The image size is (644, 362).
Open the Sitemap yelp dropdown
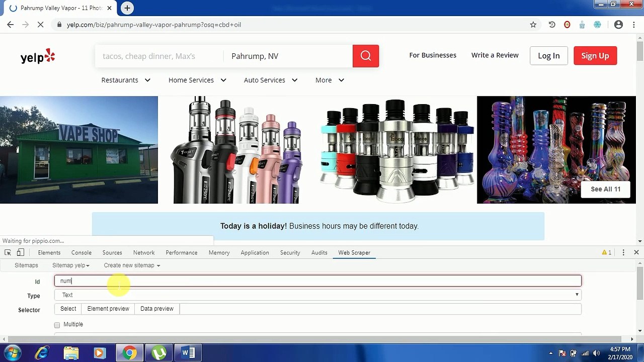(x=71, y=265)
